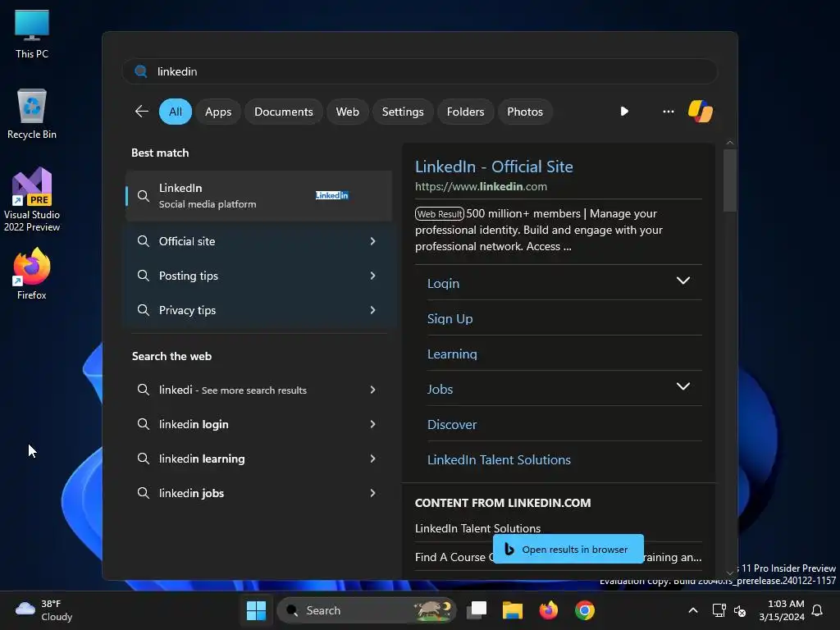Open LinkedIn Talent Solutions under Content from LinkedIn.com
Screen dimensions: 840x630
[x=477, y=528]
